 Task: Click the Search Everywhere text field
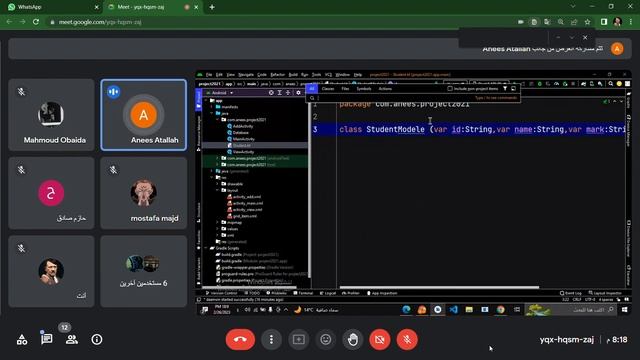coord(413,98)
